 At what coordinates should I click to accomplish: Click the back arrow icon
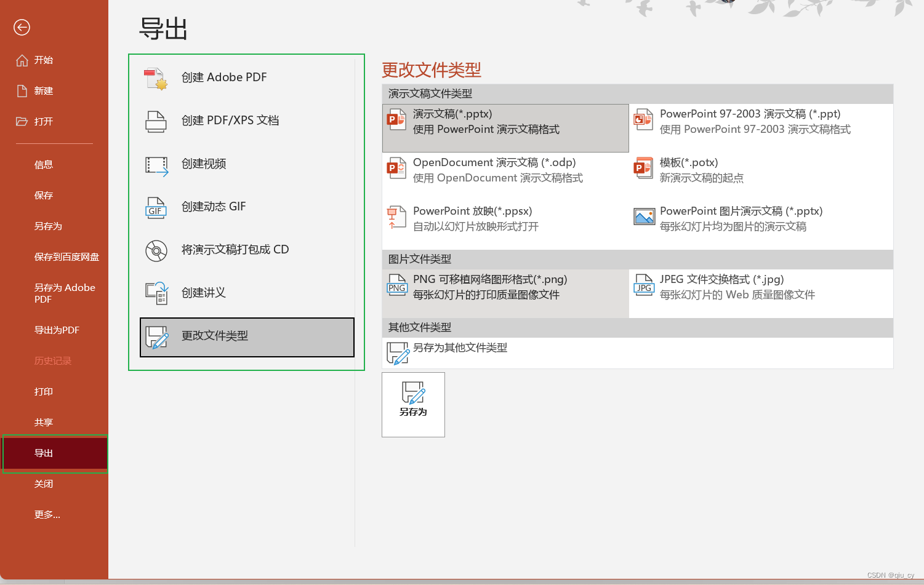coord(22,27)
